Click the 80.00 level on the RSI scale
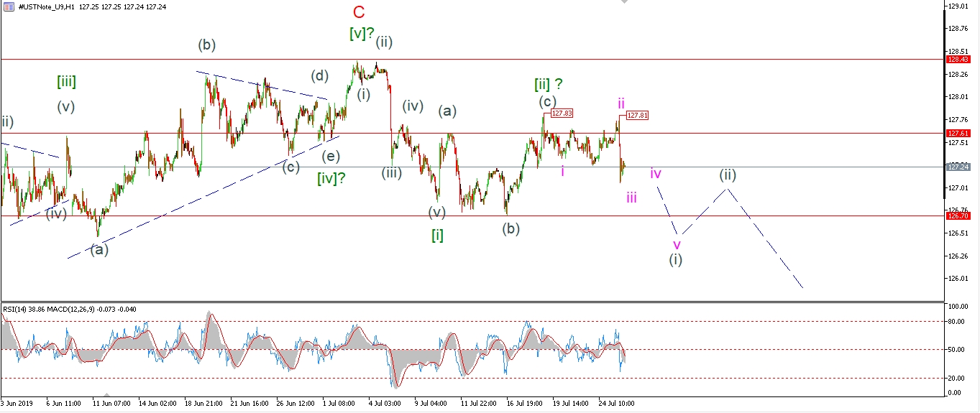The image size is (980, 413). [x=956, y=321]
